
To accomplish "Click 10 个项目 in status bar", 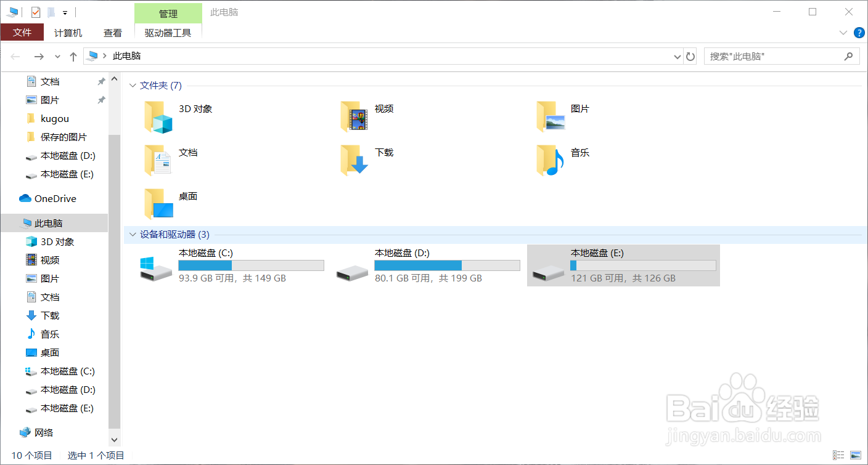I will pyautogui.click(x=31, y=456).
